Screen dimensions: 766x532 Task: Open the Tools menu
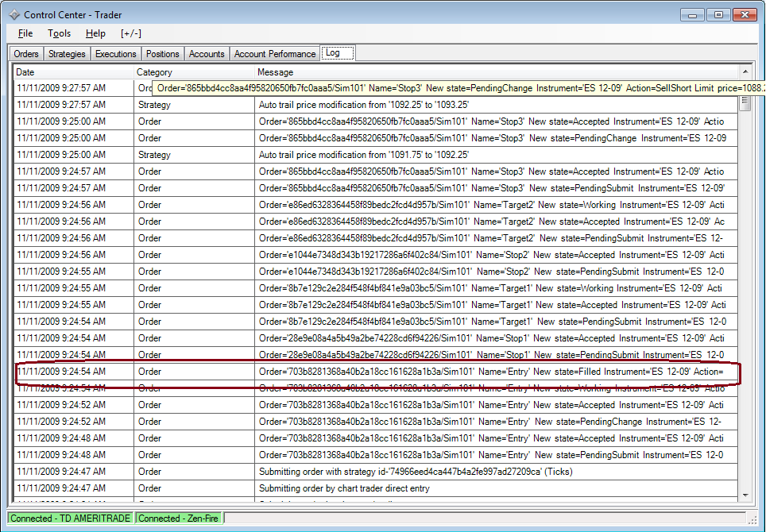pyautogui.click(x=59, y=33)
